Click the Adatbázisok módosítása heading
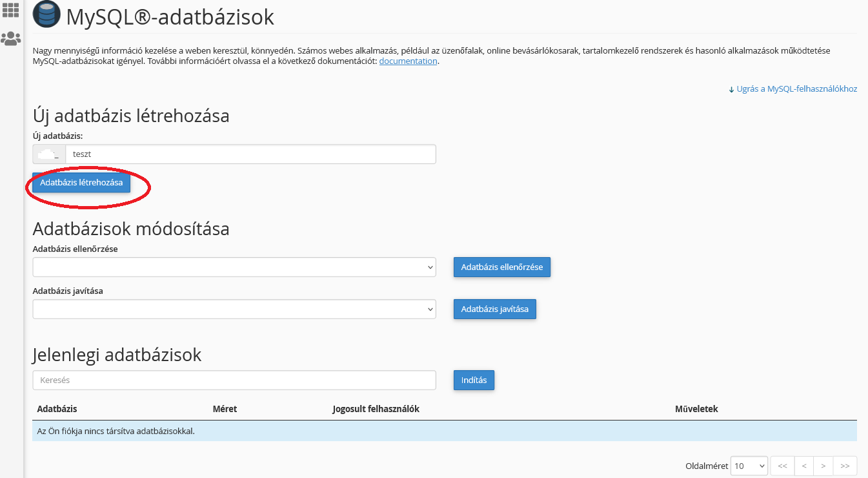Screen dimensions: 868x478 coord(131,229)
